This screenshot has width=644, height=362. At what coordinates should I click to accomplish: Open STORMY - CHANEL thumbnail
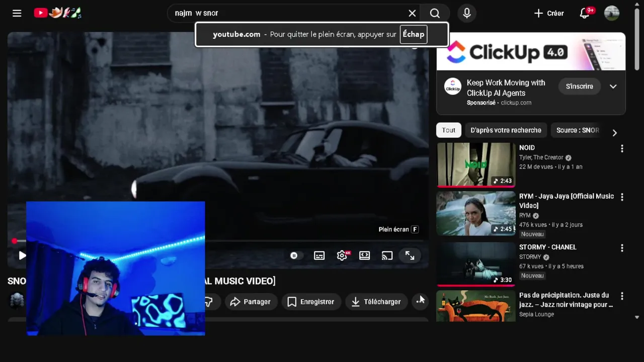point(476,264)
